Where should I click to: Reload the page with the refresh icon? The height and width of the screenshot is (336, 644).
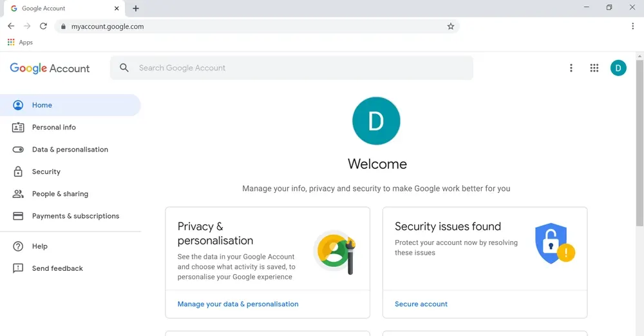[x=43, y=26]
